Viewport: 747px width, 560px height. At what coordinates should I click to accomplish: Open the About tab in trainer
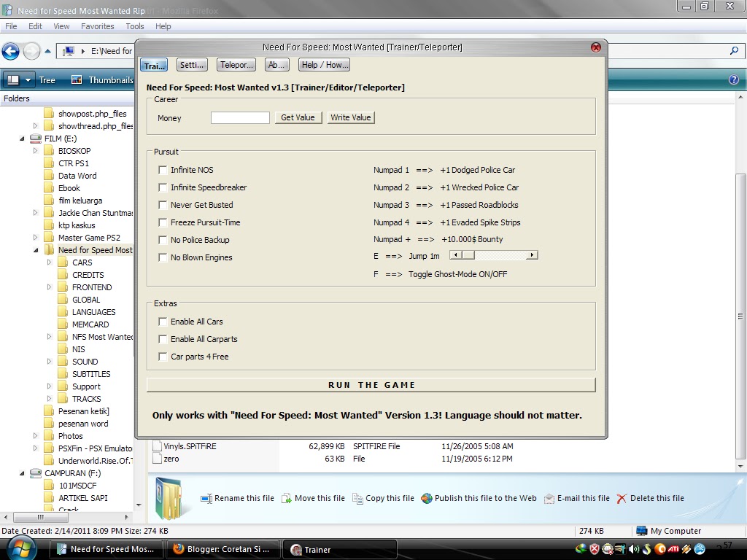[x=276, y=65]
